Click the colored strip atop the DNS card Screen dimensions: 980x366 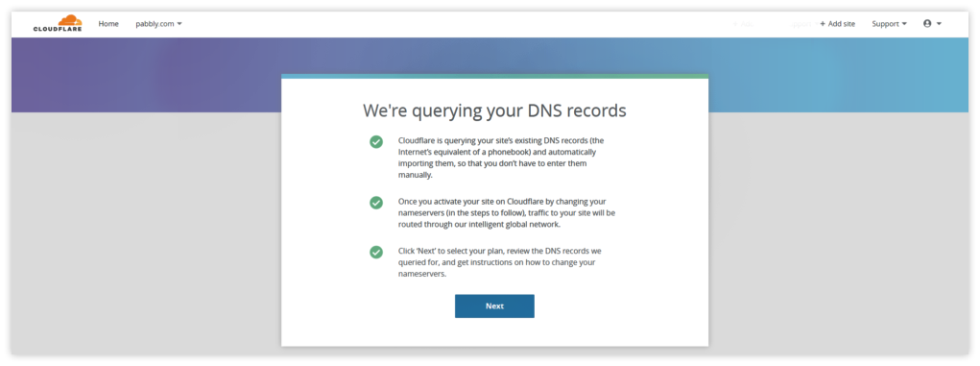click(x=494, y=76)
